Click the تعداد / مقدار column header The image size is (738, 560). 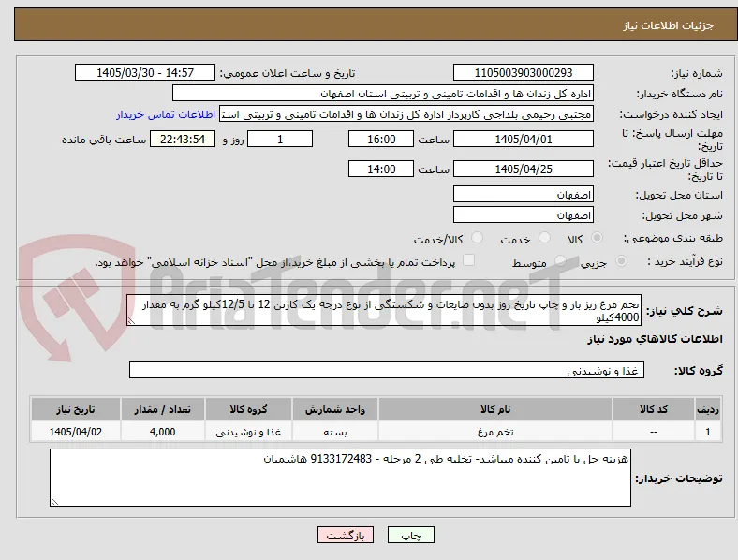(163, 409)
